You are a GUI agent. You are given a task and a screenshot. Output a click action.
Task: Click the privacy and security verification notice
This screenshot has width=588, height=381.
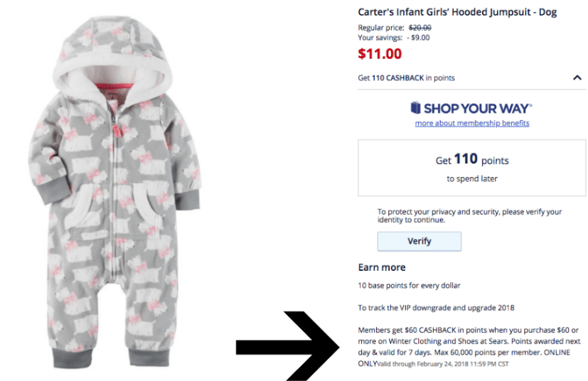click(x=469, y=215)
